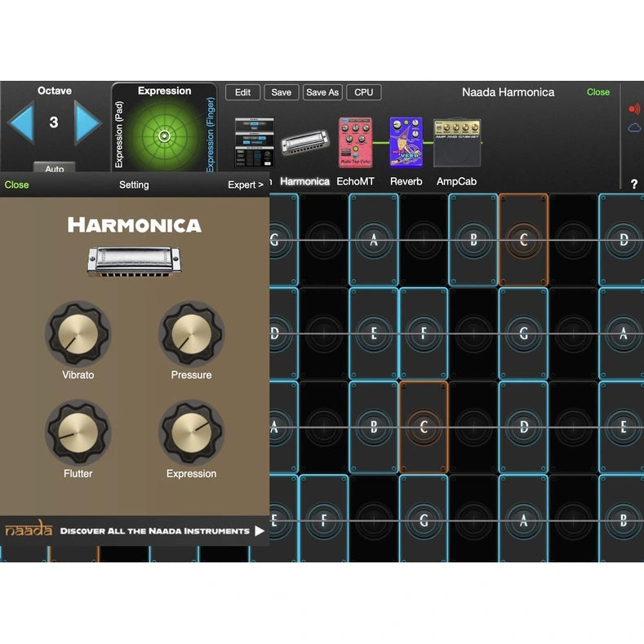Play the G pad in second row

tap(524, 334)
